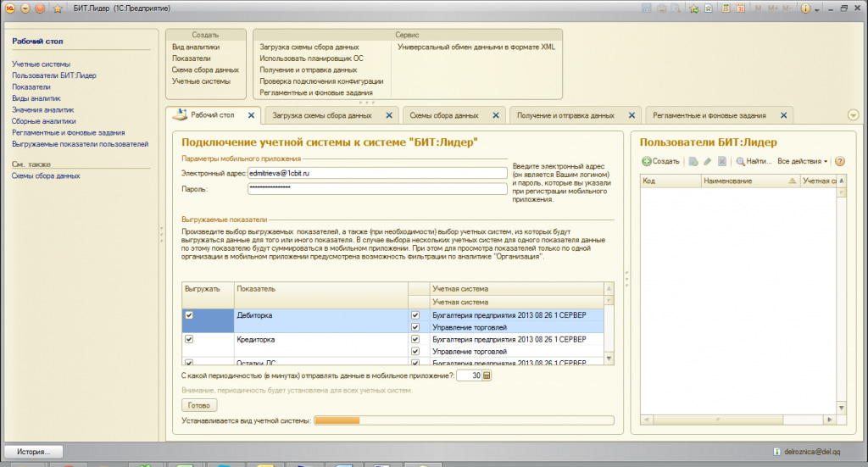Toggle Выгружать checkbox for Кредиторка
Image resolution: width=868 pixels, height=467 pixels.
coord(189,339)
